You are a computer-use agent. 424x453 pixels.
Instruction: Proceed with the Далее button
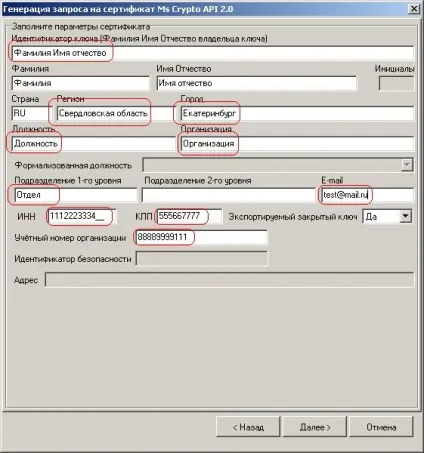tap(315, 427)
